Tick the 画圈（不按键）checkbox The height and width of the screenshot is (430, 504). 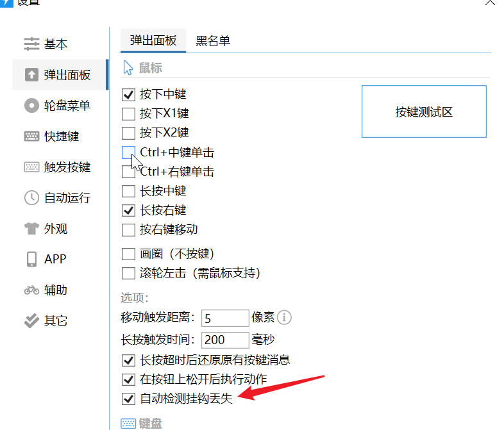coord(129,254)
